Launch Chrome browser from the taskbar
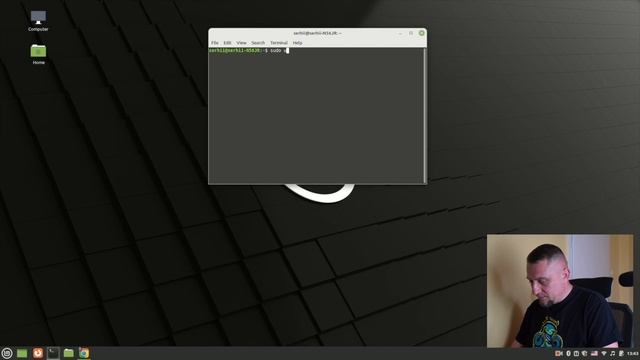 [x=84, y=353]
